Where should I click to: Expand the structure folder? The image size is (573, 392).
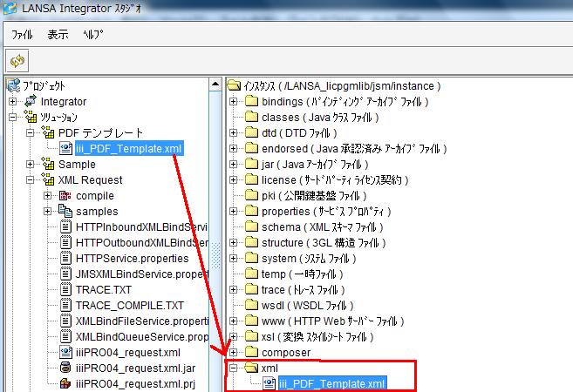tap(234, 243)
